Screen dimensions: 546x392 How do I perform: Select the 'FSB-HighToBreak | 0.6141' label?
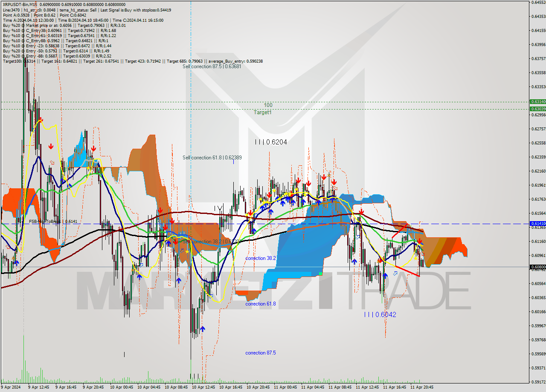[53, 222]
